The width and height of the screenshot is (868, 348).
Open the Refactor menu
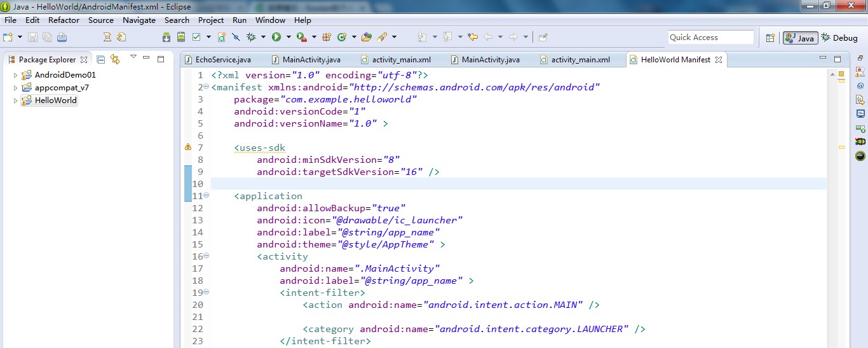tap(64, 20)
